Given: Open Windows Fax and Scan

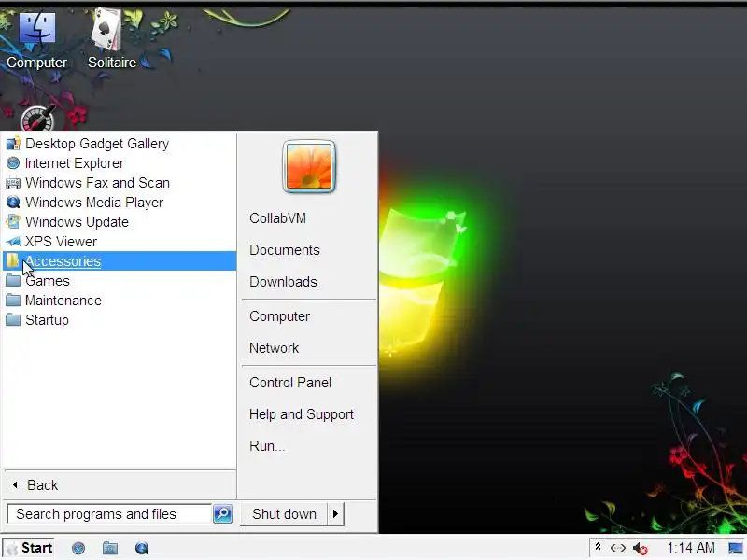Looking at the screenshot, I should (x=120, y=183).
